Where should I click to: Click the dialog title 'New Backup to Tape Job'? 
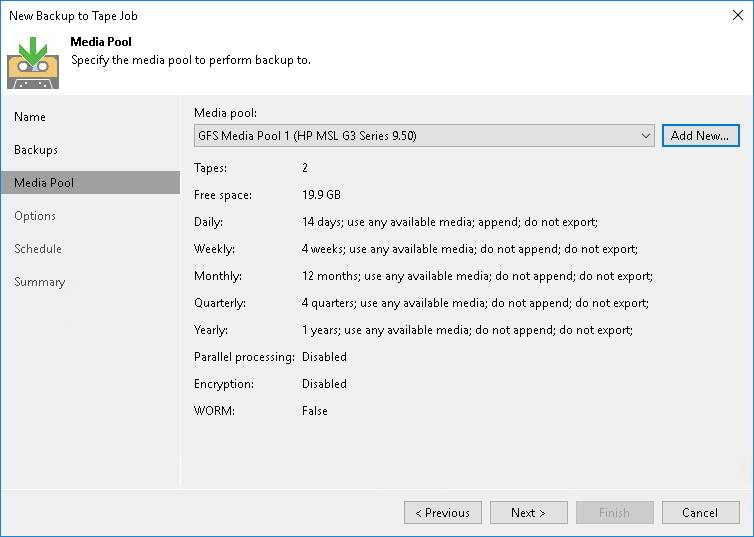(73, 16)
